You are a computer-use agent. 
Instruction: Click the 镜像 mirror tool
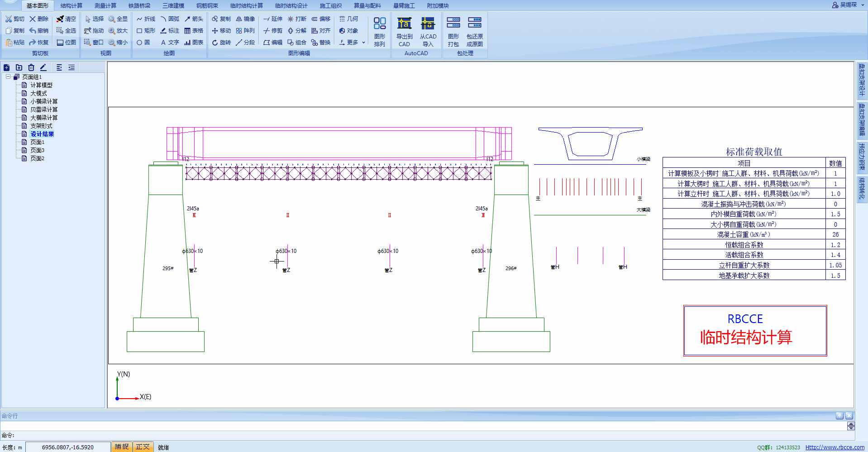245,19
